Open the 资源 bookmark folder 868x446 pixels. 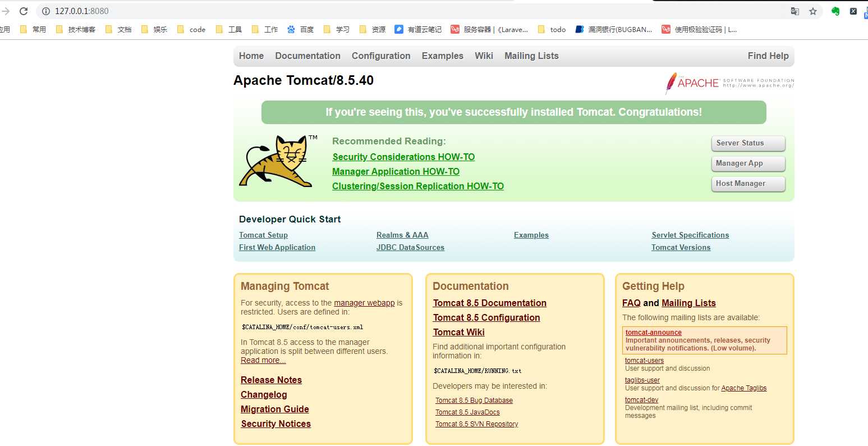coord(373,29)
